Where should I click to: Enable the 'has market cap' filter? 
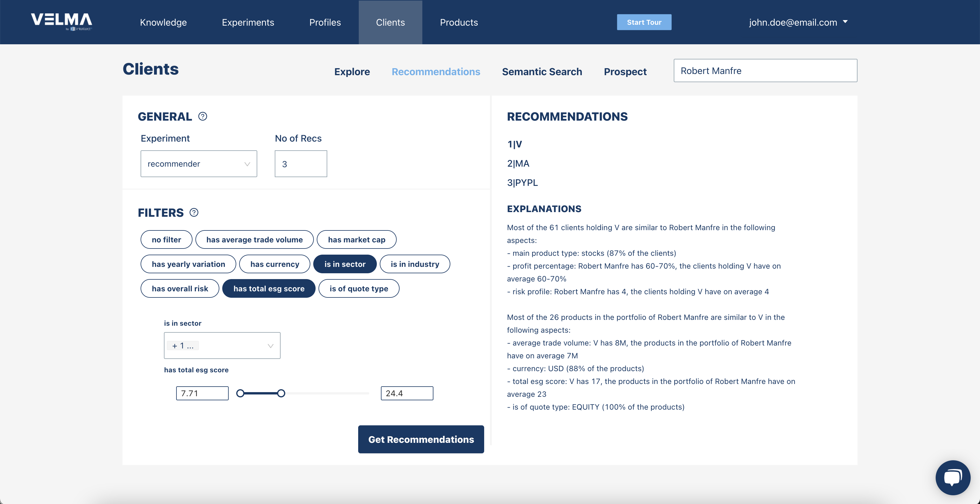click(356, 239)
